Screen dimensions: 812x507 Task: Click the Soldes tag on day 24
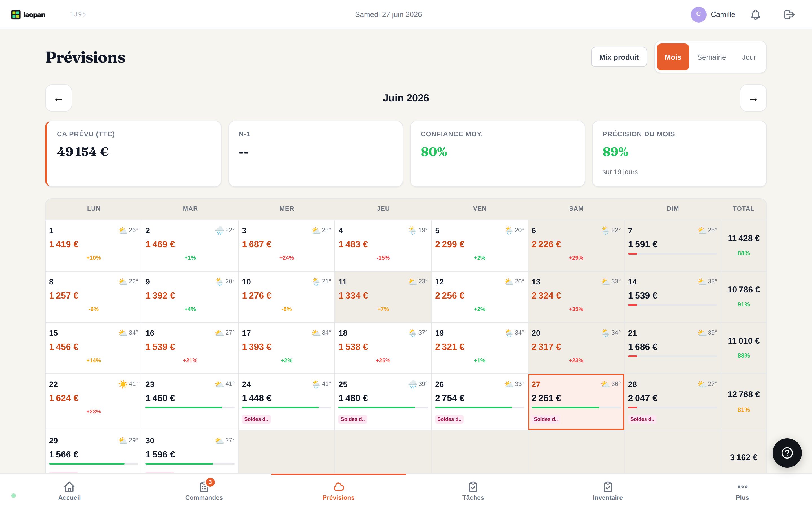pyautogui.click(x=256, y=419)
